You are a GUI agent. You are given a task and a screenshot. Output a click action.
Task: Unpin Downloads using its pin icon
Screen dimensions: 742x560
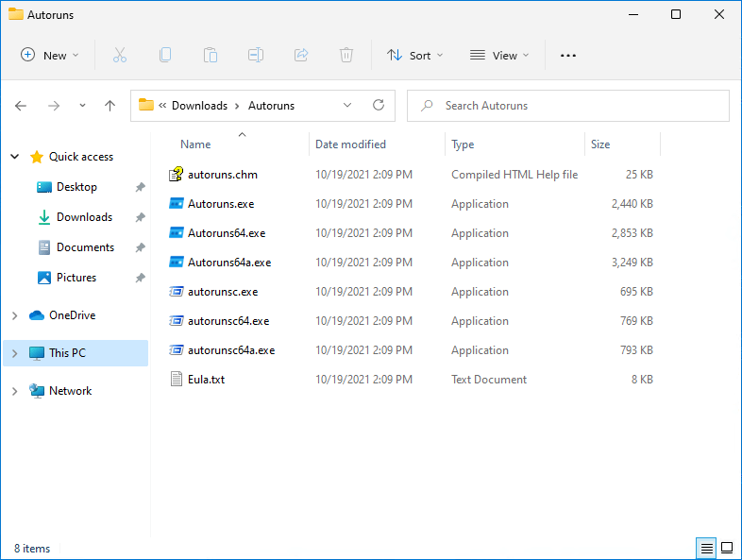point(140,217)
